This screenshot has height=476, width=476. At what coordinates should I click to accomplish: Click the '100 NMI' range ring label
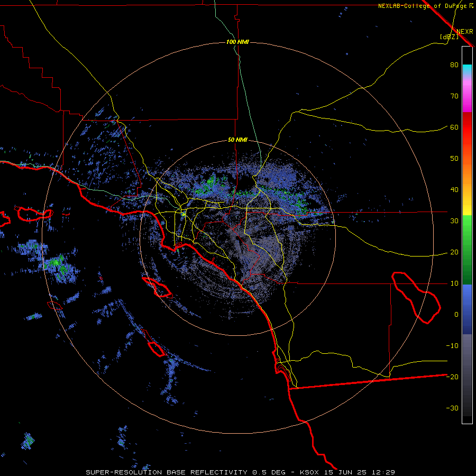pos(237,42)
